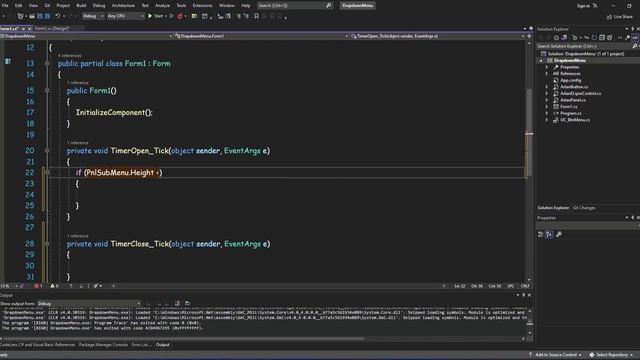Open the DropdownMenu.Form1 class navigation dropdown
This screenshot has height=360, width=640.
261,36
